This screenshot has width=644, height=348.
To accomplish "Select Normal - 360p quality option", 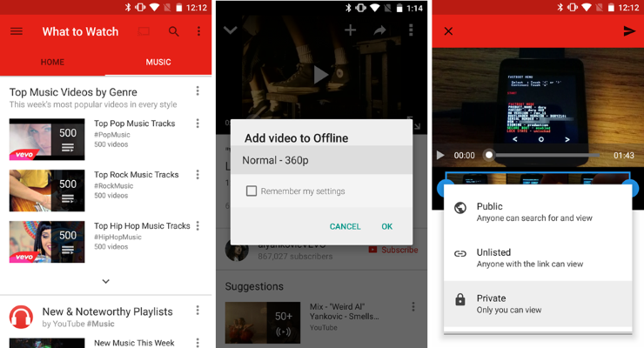I will [x=322, y=160].
